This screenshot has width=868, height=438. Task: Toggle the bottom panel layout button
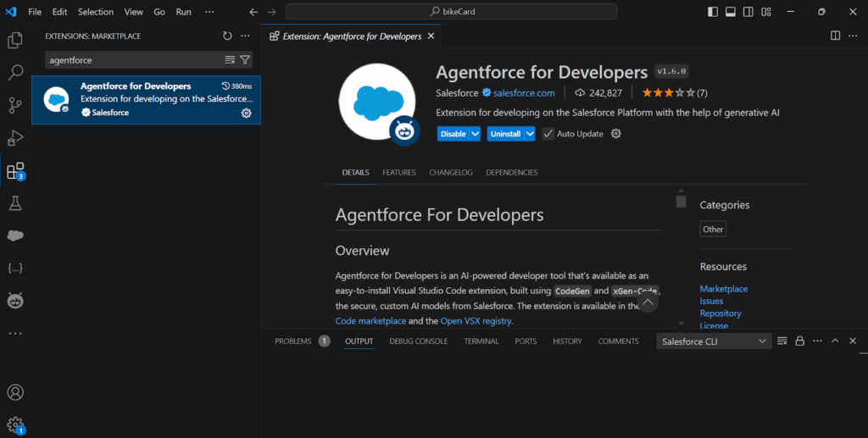tap(731, 12)
